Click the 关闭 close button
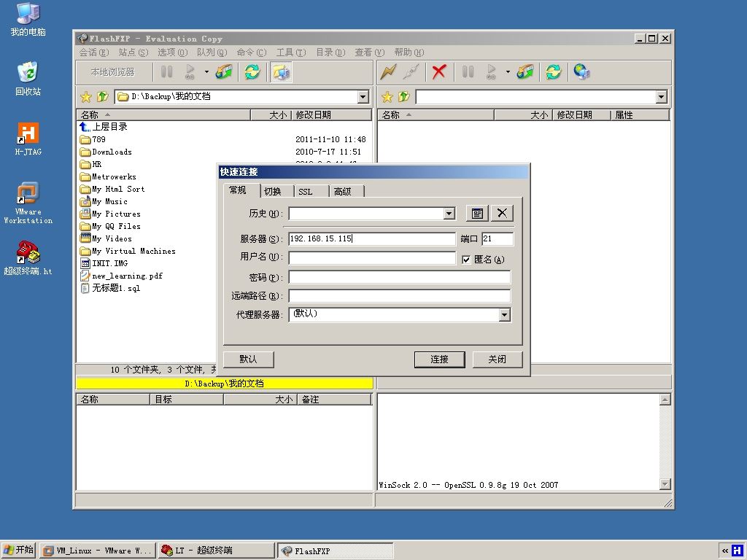This screenshot has height=560, width=747. [x=498, y=359]
